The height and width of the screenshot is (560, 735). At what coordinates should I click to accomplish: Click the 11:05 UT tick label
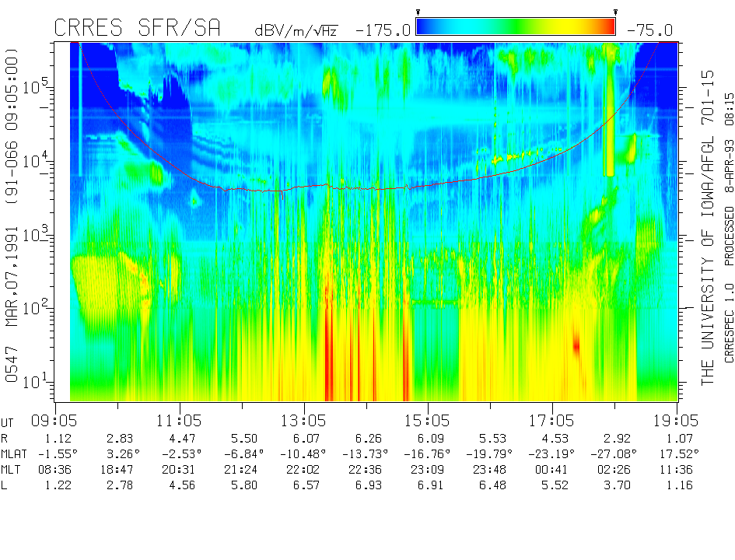click(x=179, y=421)
